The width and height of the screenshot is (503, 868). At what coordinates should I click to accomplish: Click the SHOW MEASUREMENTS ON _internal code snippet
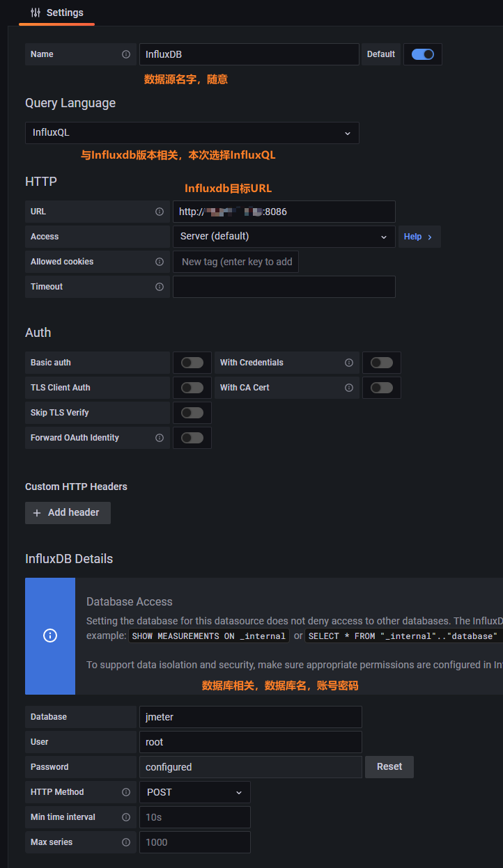[x=209, y=636]
